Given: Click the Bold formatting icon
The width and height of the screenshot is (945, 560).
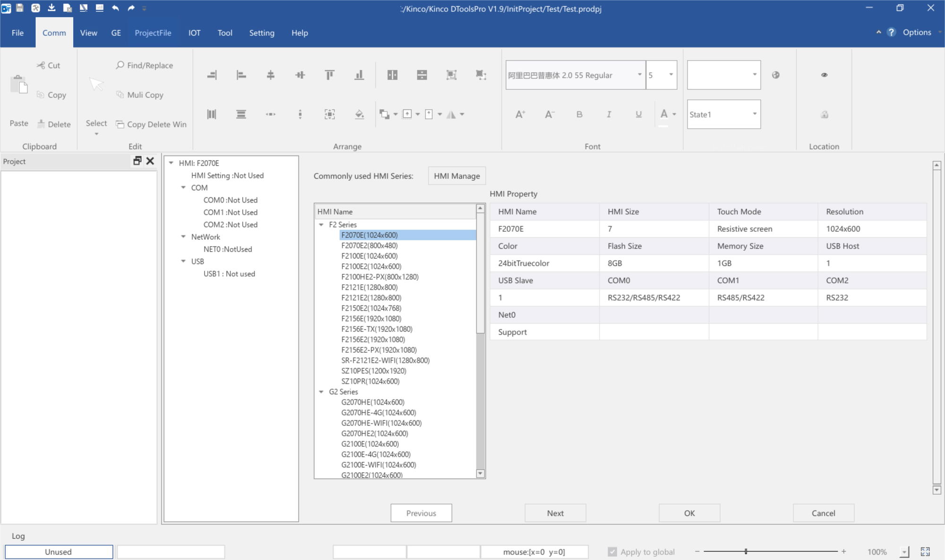Looking at the screenshot, I should 579,114.
